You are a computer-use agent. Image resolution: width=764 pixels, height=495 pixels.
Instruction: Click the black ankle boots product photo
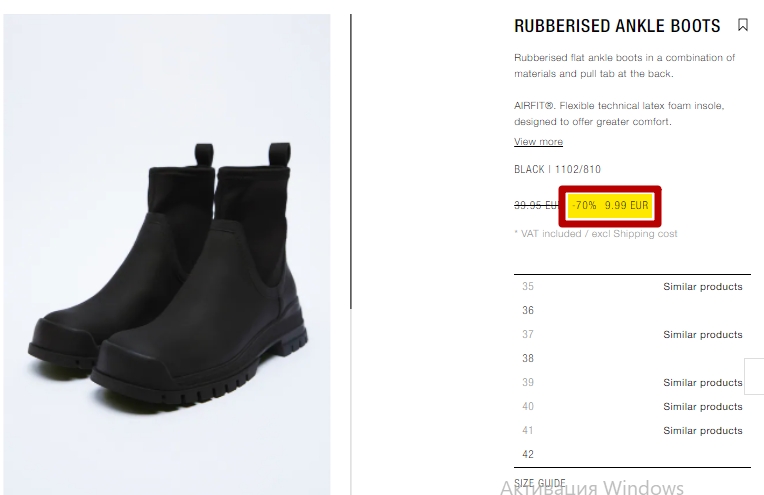167,254
